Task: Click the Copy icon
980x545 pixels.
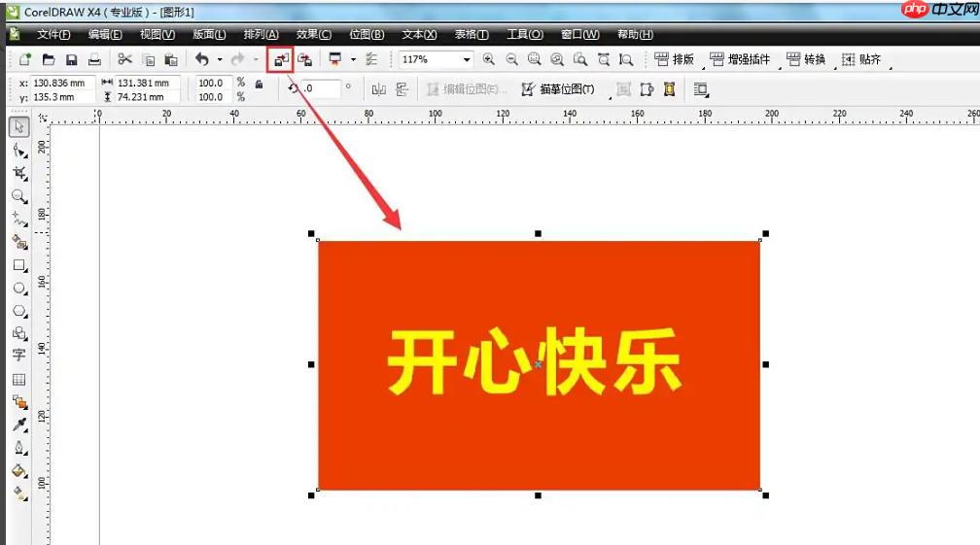Action: (148, 60)
